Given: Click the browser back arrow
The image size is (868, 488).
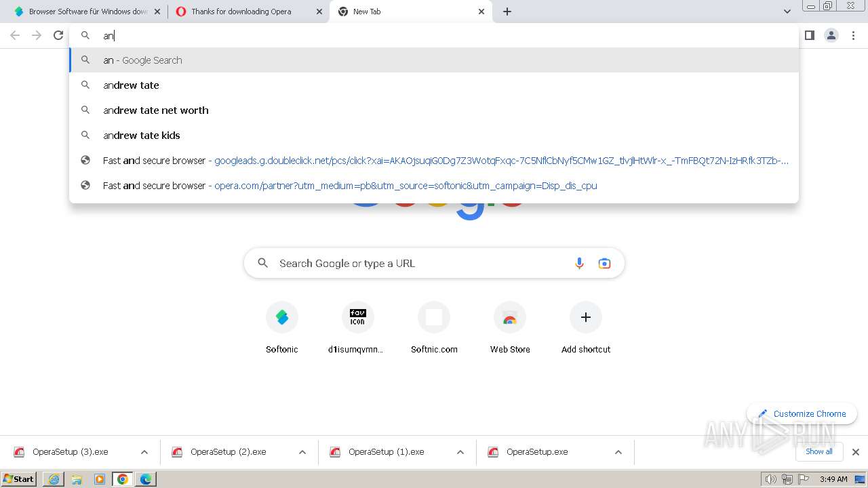Looking at the screenshot, I should (15, 35).
